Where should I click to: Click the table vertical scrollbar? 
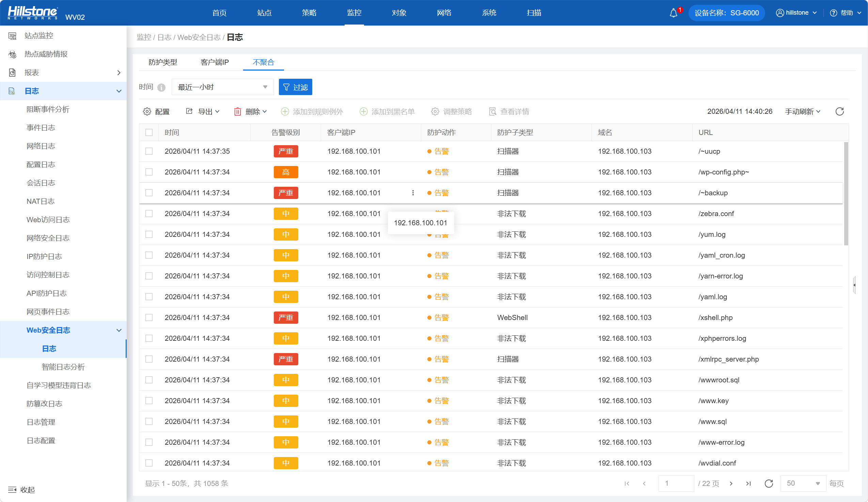[846, 193]
